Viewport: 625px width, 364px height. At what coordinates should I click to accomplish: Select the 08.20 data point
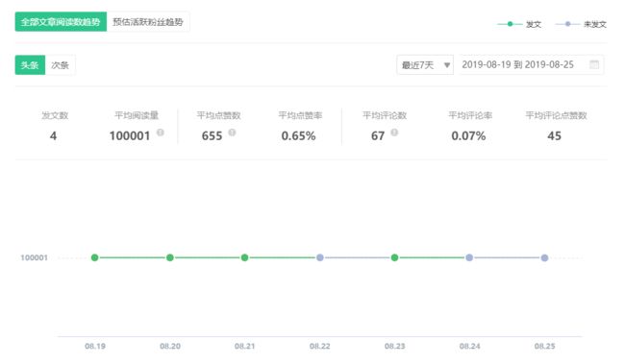coord(170,257)
